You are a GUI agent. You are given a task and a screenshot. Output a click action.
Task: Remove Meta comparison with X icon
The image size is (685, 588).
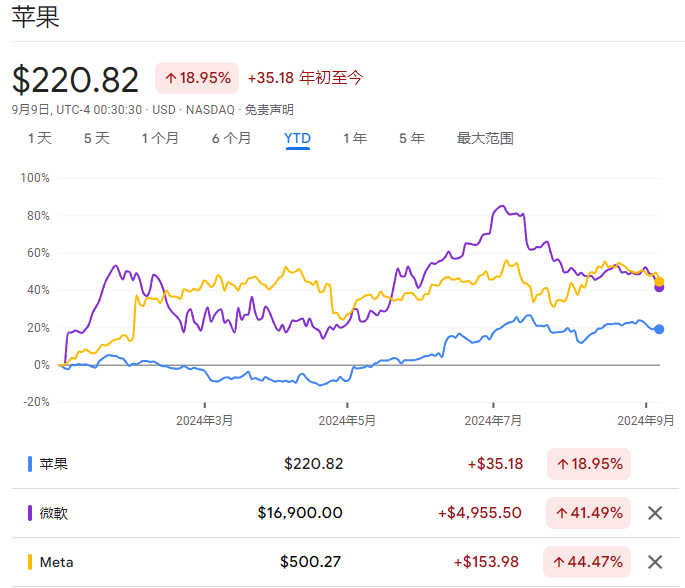[x=655, y=562]
